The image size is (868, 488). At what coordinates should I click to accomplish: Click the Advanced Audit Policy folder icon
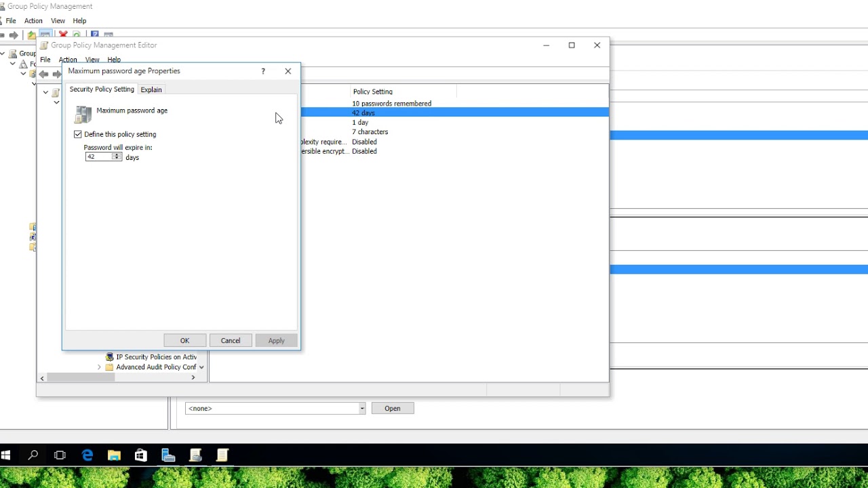pyautogui.click(x=109, y=367)
